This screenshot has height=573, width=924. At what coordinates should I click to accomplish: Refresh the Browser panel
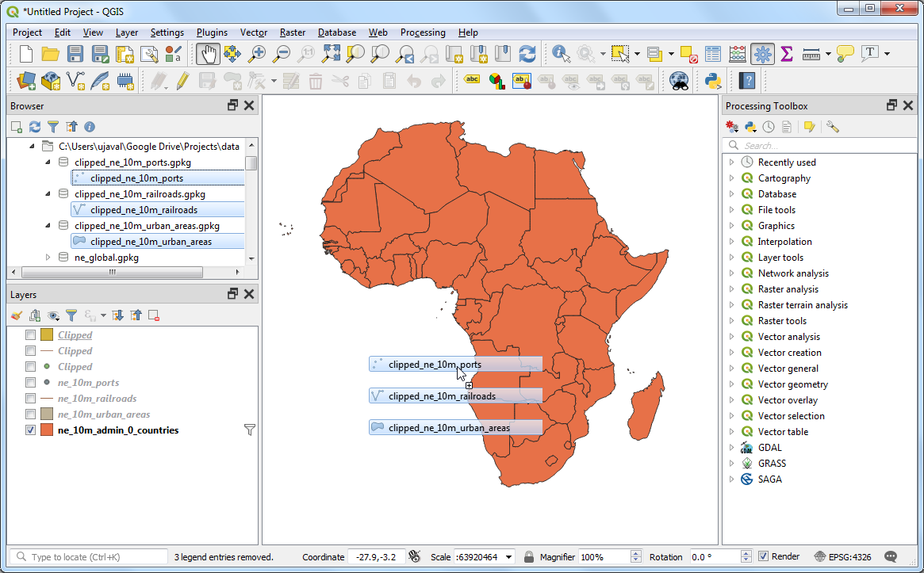tap(35, 127)
